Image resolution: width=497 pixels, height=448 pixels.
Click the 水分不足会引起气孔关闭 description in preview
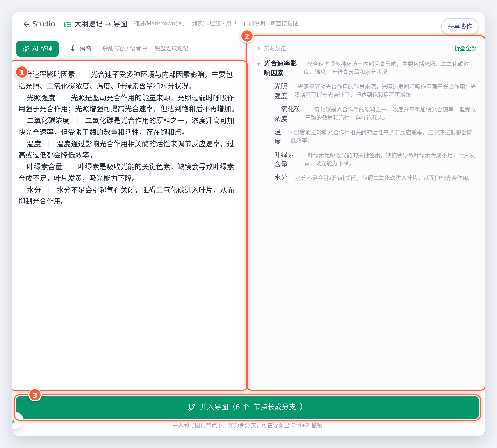383,178
